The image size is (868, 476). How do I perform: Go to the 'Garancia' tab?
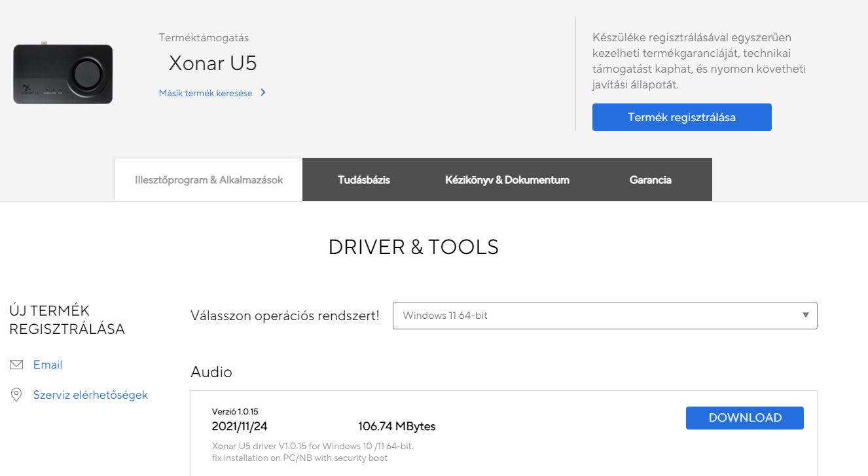[651, 179]
